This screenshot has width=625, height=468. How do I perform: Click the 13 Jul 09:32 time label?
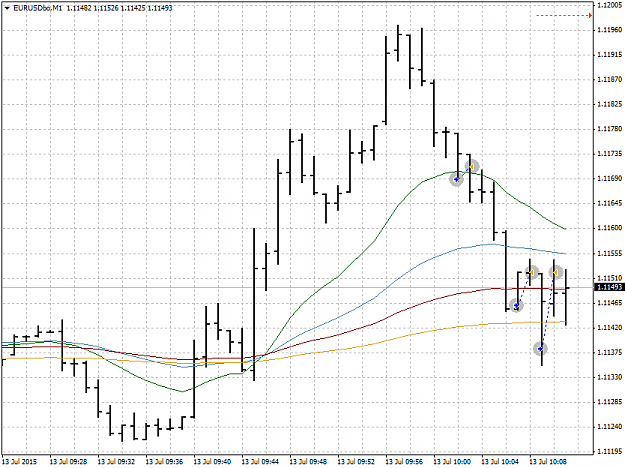point(116,462)
